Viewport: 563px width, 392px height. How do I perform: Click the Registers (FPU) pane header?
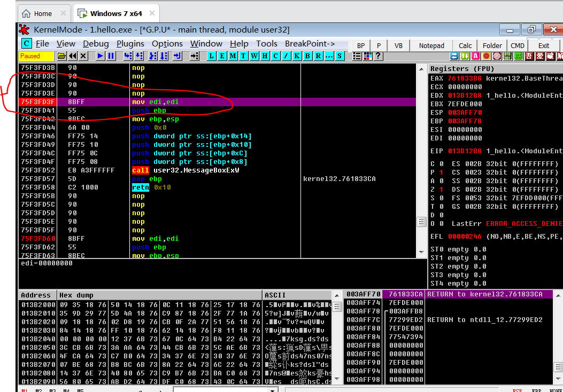tap(496, 68)
